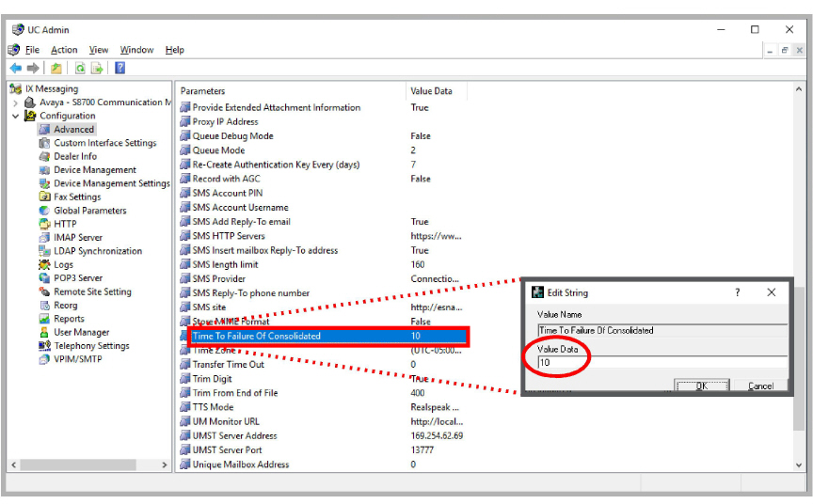Click the Reports node icon
Screen dimensions: 813x504
44,319
